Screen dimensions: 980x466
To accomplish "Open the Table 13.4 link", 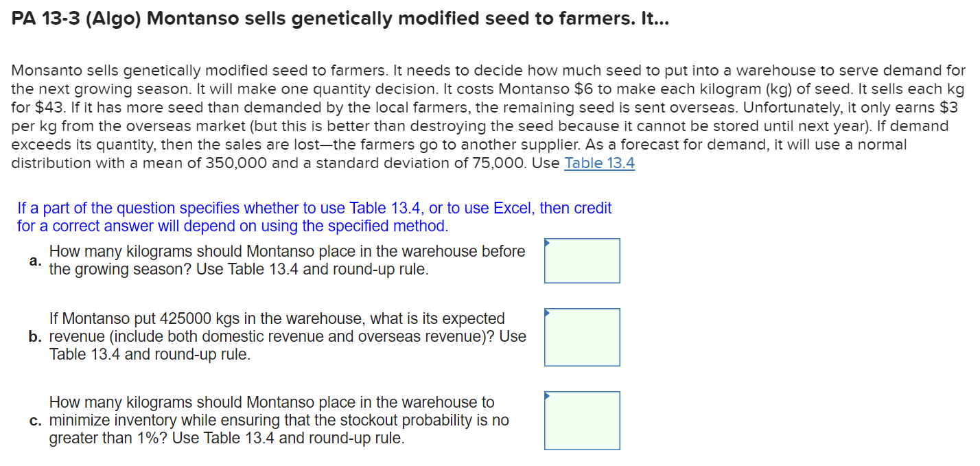I will (x=599, y=163).
